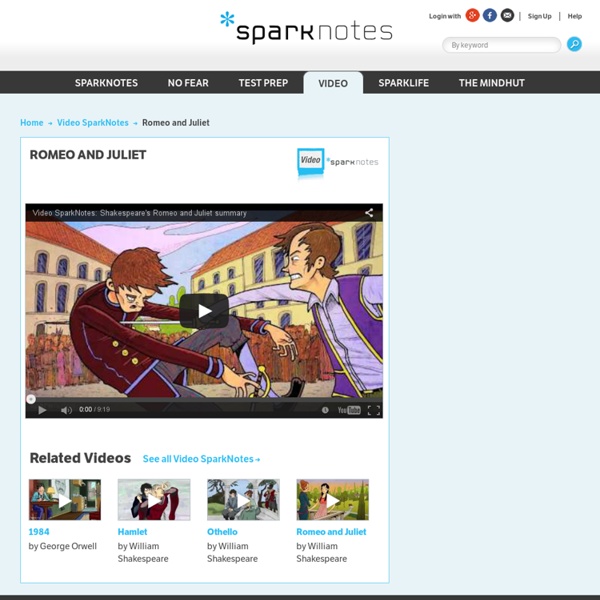
Task: Click the 0:00 / 9:19 time display
Action: pos(94,409)
